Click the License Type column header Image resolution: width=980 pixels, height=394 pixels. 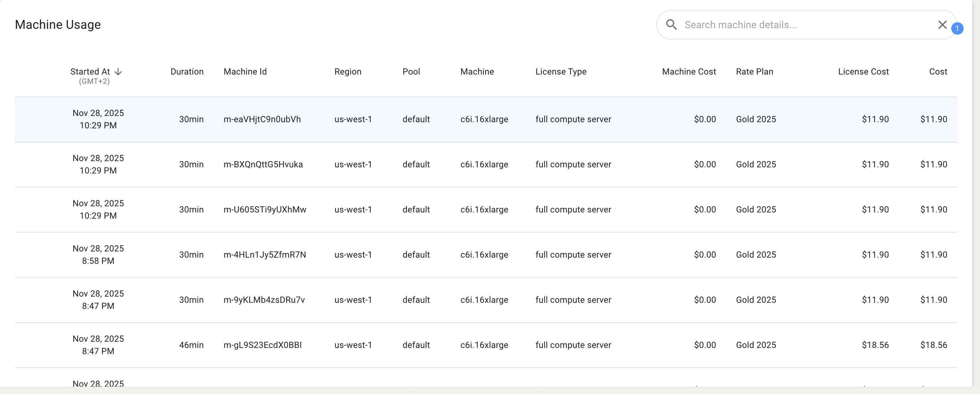coord(561,71)
